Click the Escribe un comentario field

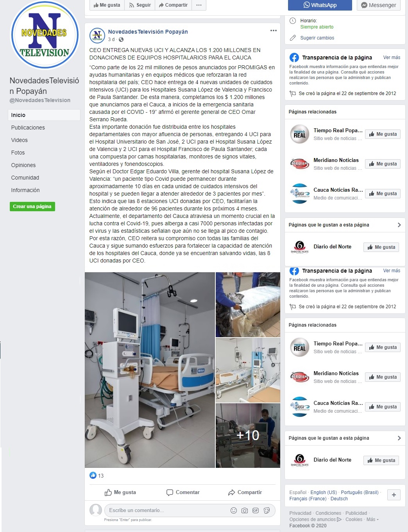click(x=166, y=510)
